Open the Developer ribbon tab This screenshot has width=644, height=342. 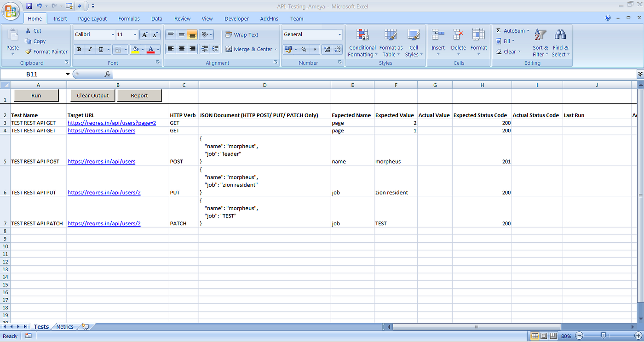pos(236,18)
